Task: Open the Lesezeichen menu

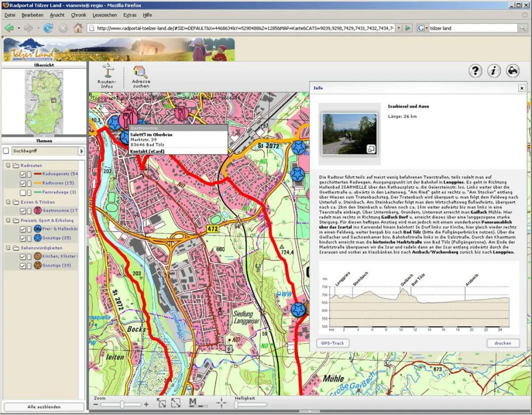Action: tap(104, 15)
